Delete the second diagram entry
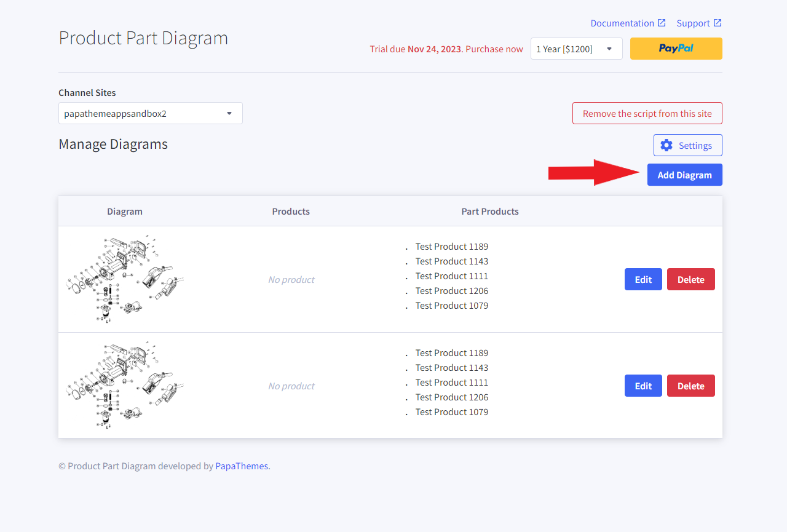The width and height of the screenshot is (787, 532). (x=690, y=386)
